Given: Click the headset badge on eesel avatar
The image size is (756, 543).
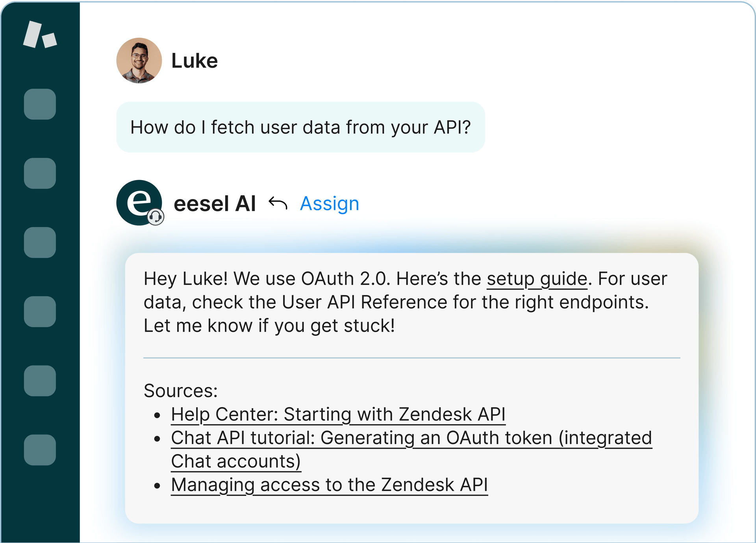Looking at the screenshot, I should tap(156, 217).
